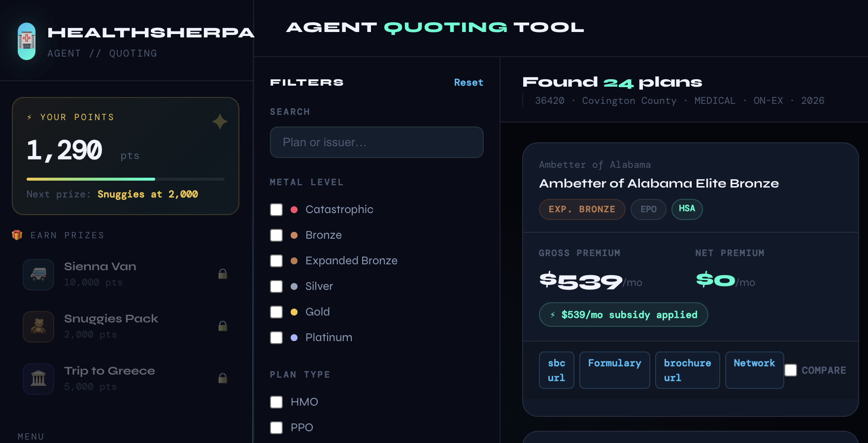View the Network link for the plan
The height and width of the screenshot is (443, 868).
click(x=754, y=370)
